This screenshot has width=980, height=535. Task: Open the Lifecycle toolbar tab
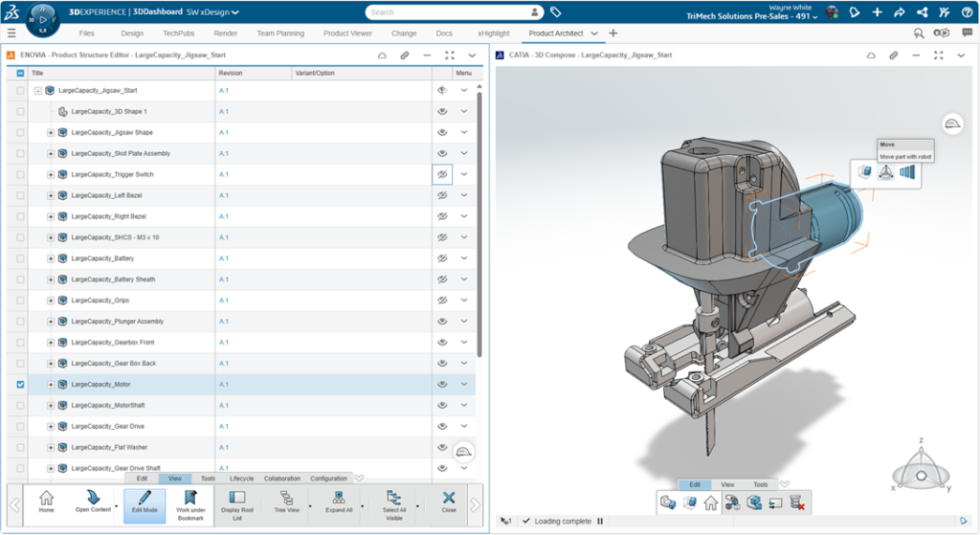(x=241, y=479)
